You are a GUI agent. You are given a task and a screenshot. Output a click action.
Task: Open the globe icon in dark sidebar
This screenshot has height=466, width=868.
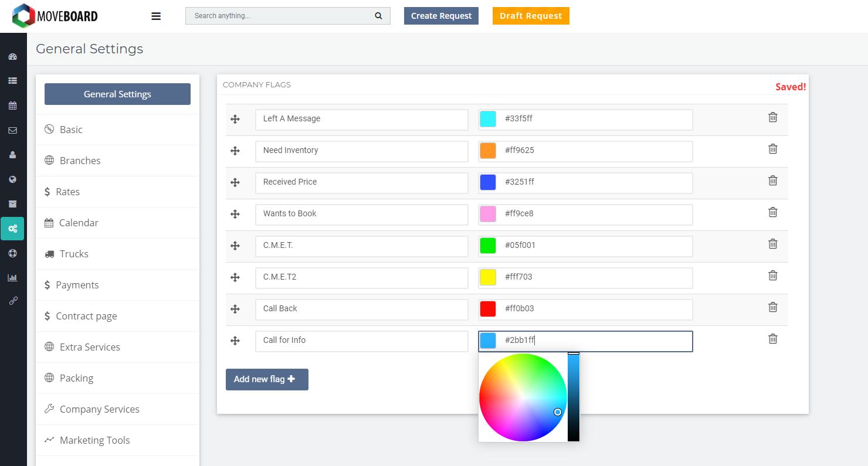click(12, 179)
